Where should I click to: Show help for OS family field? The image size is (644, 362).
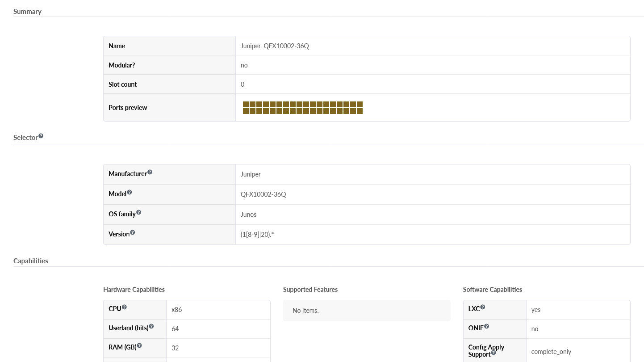point(138,212)
